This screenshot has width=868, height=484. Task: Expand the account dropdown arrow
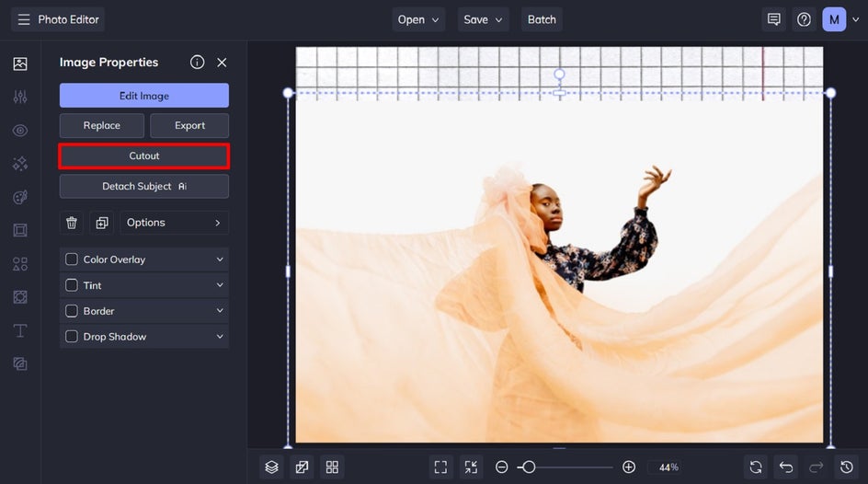pos(856,19)
